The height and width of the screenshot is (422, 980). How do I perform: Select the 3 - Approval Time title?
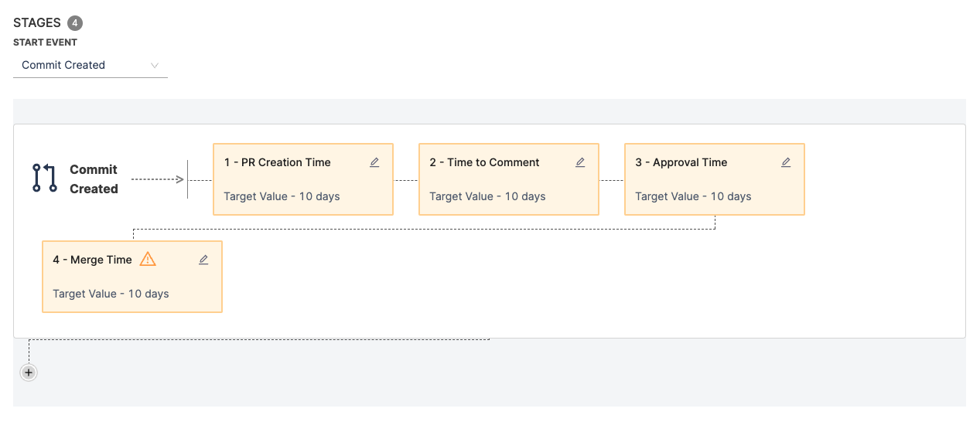[681, 162]
